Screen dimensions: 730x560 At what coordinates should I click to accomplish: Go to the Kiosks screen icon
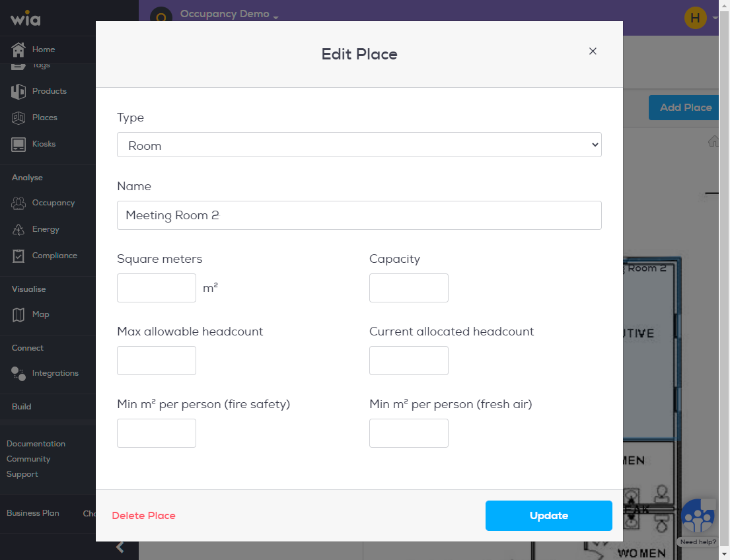(x=18, y=145)
